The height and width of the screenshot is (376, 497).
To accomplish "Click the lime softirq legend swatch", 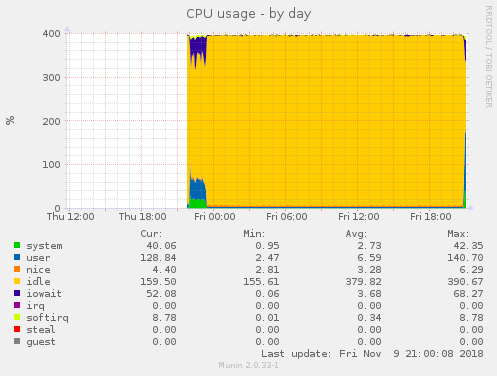I will tap(17, 317).
